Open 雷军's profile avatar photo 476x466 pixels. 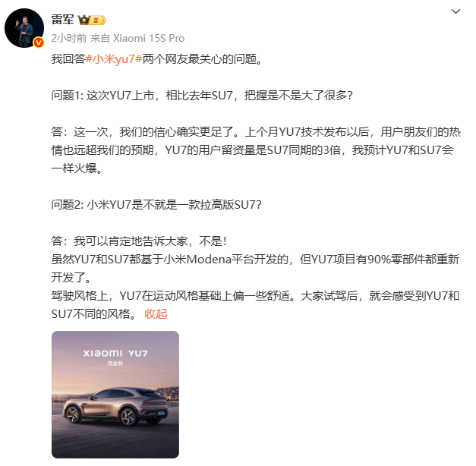click(24, 28)
